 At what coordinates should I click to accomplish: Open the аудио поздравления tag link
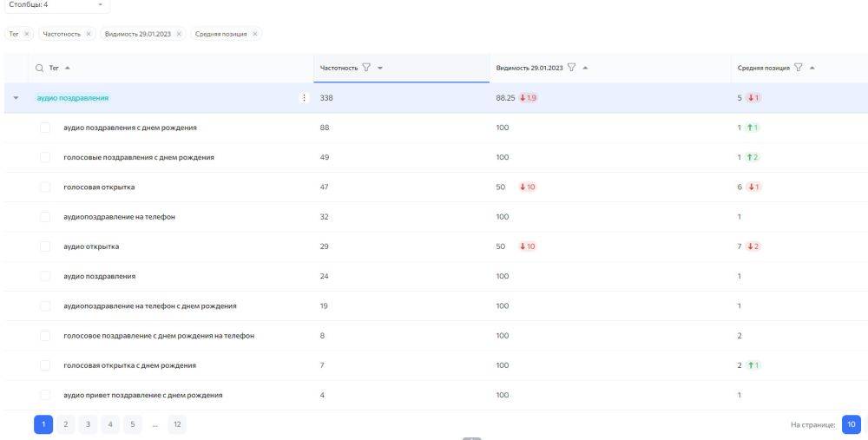[73, 98]
